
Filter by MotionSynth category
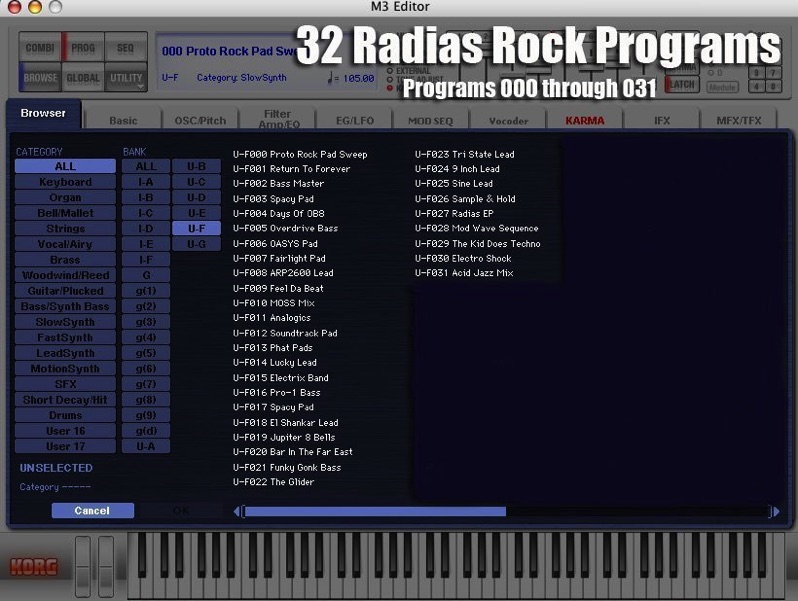pyautogui.click(x=65, y=368)
